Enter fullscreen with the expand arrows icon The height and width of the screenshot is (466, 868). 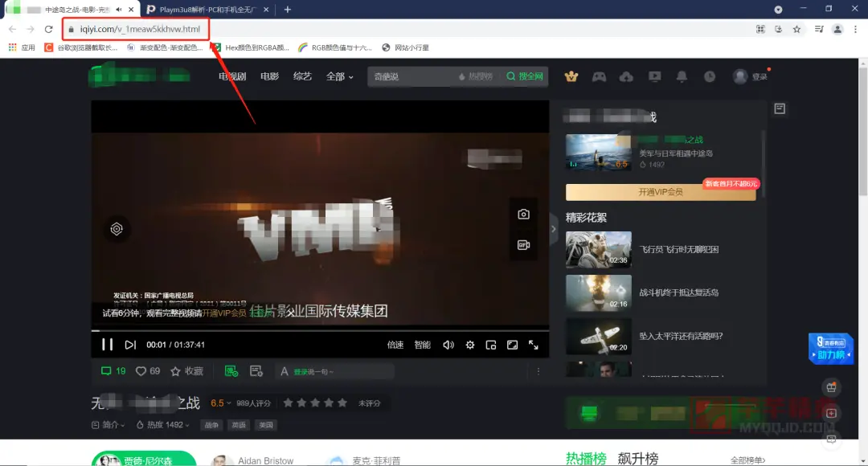pyautogui.click(x=534, y=345)
